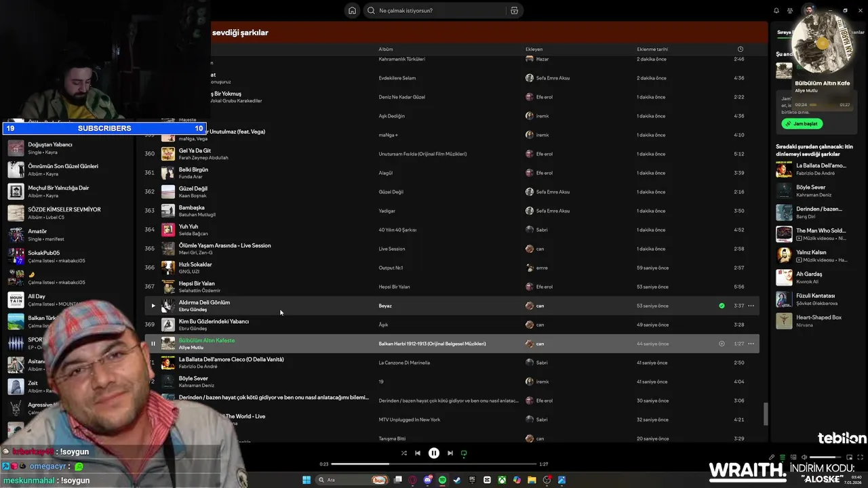Open more options for Bülbülüm Altın Kafeste row
The height and width of the screenshot is (488, 868).
coord(751,344)
